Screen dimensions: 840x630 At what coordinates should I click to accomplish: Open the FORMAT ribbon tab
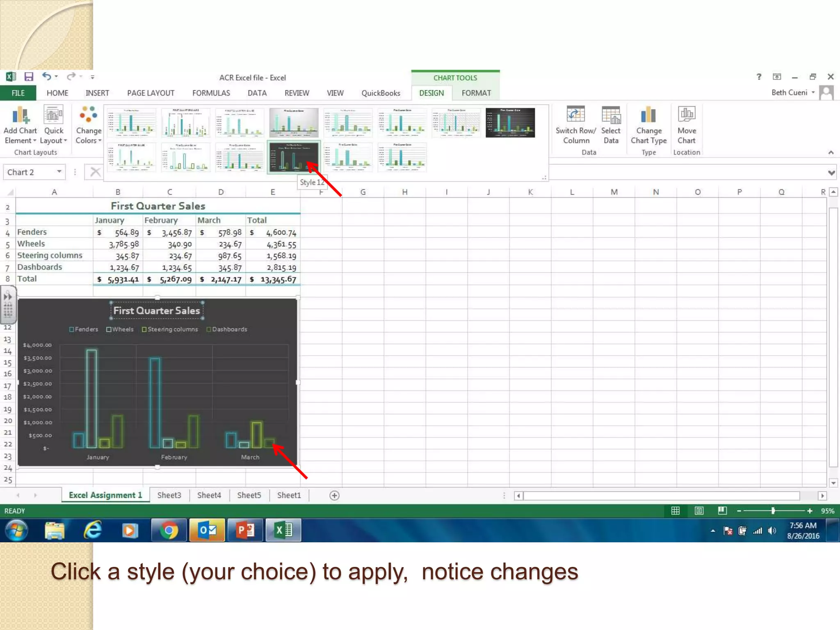tap(476, 93)
